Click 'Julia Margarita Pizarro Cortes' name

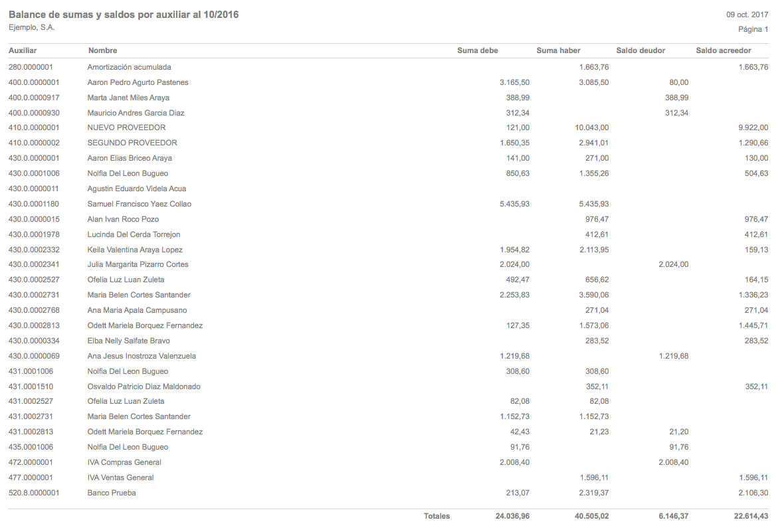pos(138,264)
